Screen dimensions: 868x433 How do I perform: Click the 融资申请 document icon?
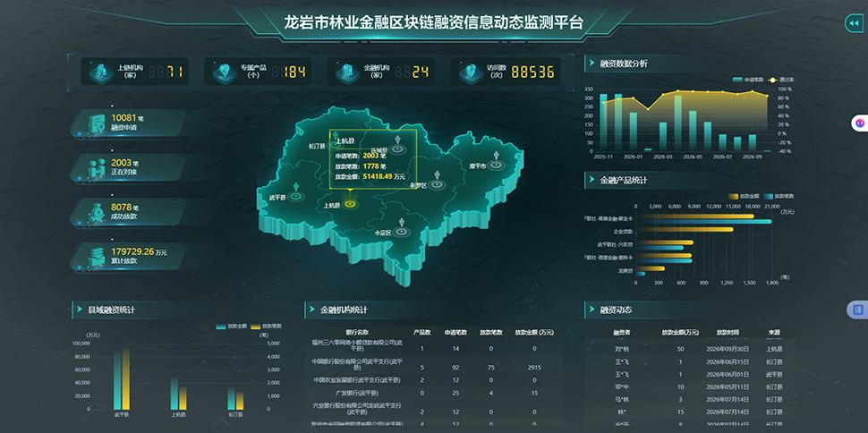[97, 123]
